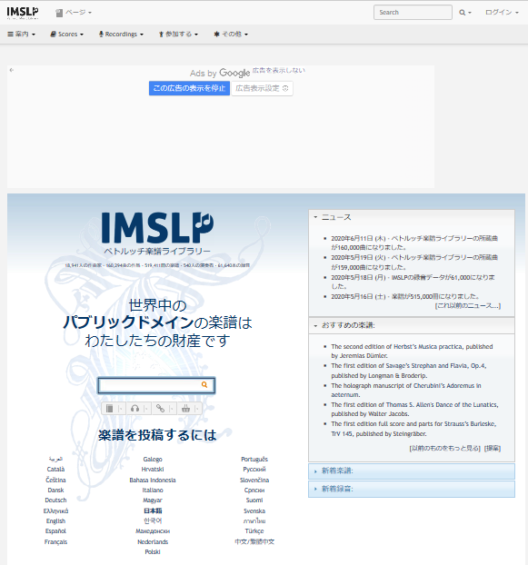Switch language to English

tap(56, 521)
